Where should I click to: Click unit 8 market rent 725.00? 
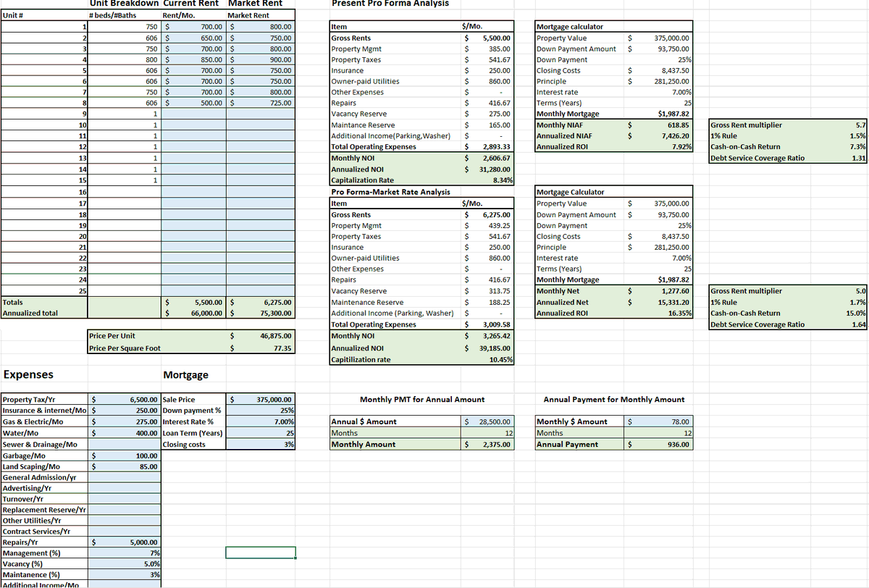[260, 103]
